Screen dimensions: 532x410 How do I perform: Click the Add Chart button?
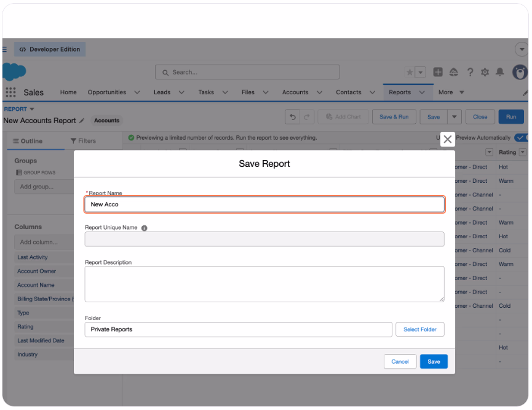(343, 117)
